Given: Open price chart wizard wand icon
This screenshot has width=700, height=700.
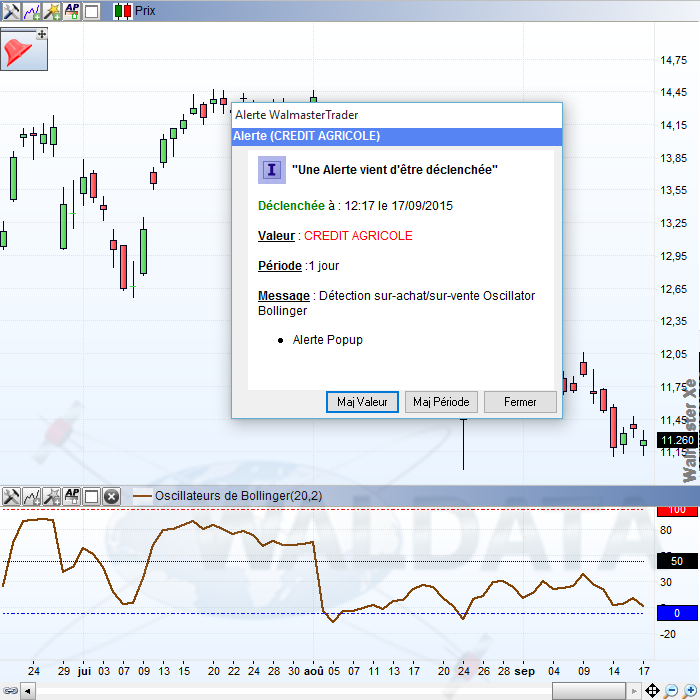Looking at the screenshot, I should click(52, 11).
